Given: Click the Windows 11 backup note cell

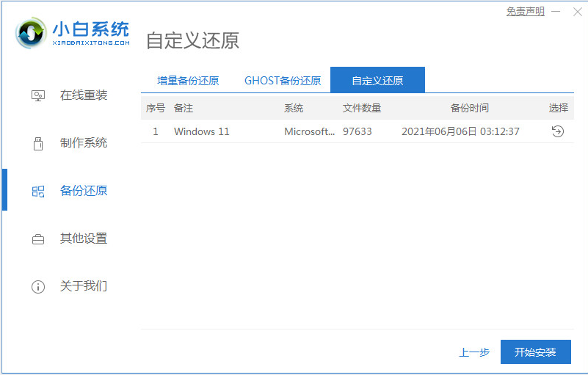Looking at the screenshot, I should click(x=202, y=131).
